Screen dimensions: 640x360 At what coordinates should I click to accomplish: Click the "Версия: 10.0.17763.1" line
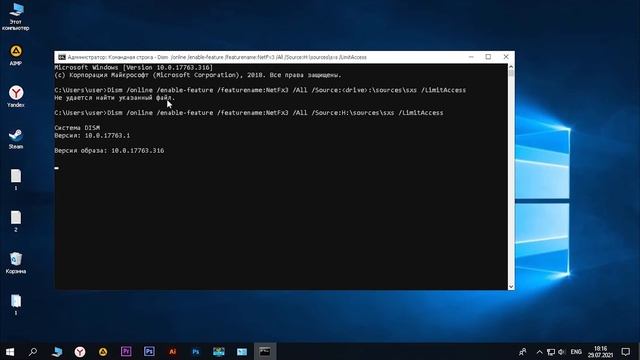[x=92, y=136]
